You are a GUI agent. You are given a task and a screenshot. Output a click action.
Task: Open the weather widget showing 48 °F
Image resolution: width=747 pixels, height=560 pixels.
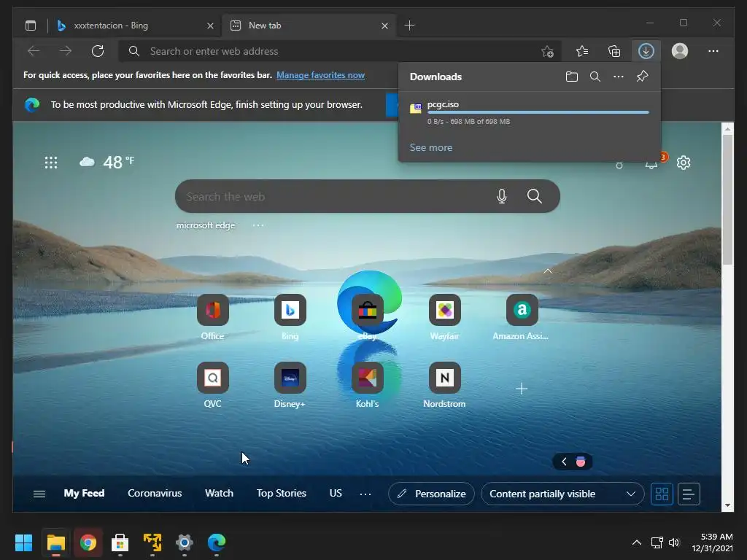[107, 163]
